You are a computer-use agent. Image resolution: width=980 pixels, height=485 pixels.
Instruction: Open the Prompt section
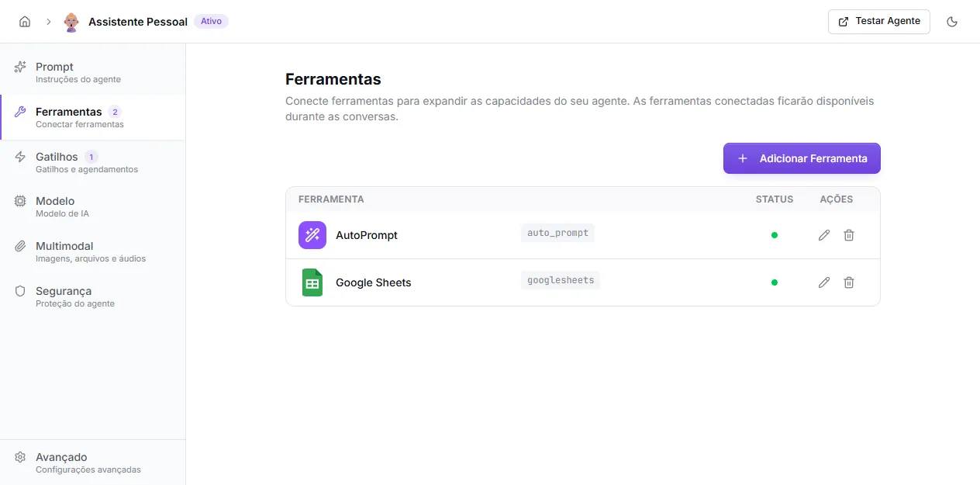tap(92, 72)
